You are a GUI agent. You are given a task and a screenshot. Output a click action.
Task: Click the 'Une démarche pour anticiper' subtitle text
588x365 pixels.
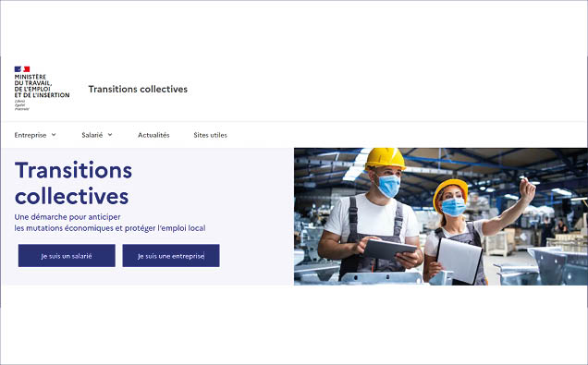pyautogui.click(x=67, y=217)
